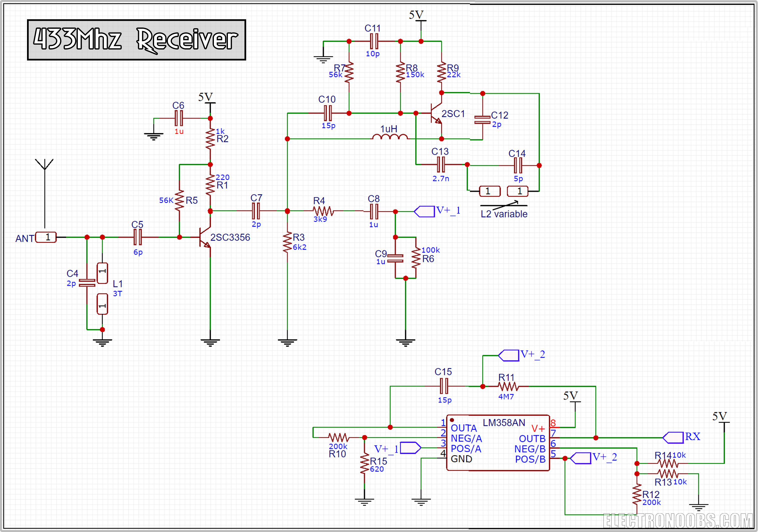Select the ground symbol below C6
Viewport: 758px width, 532px height.
(154, 136)
